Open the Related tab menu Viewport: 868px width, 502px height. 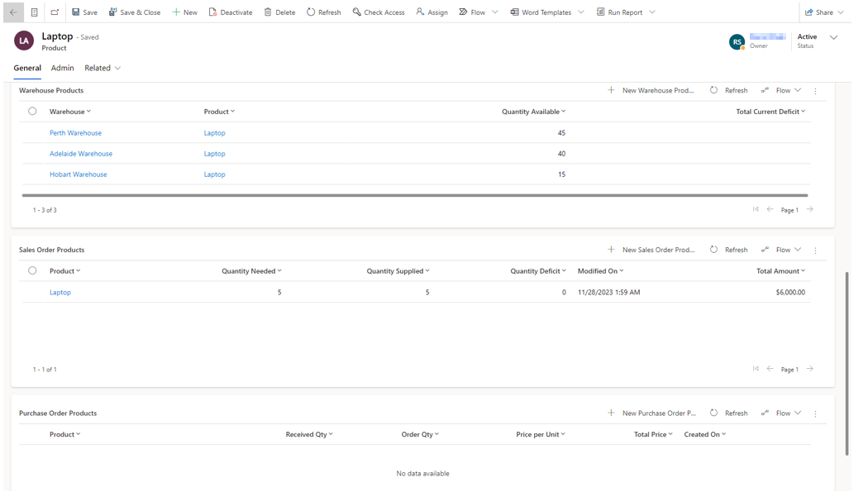click(103, 68)
